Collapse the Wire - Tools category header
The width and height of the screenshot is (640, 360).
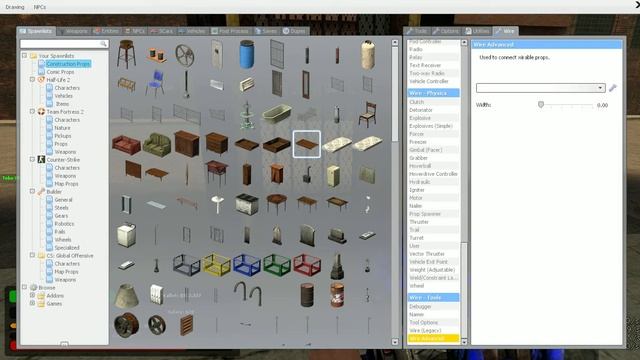[433, 298]
